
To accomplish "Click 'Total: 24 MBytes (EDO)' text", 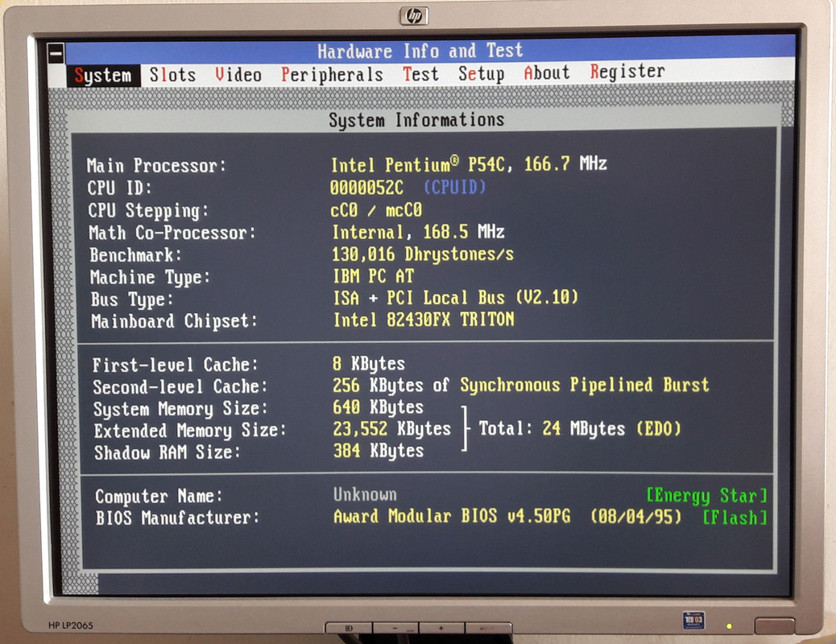I will pos(580,428).
